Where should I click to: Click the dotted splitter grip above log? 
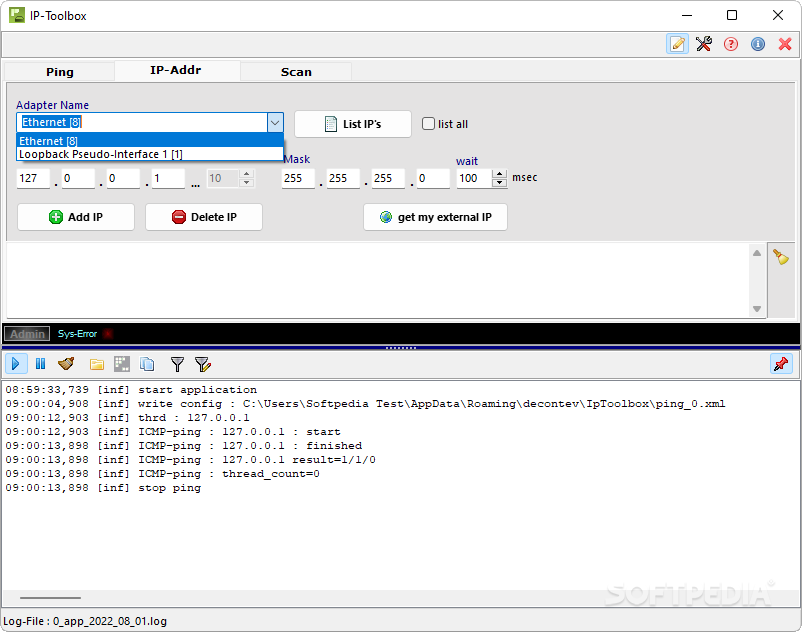tap(401, 348)
